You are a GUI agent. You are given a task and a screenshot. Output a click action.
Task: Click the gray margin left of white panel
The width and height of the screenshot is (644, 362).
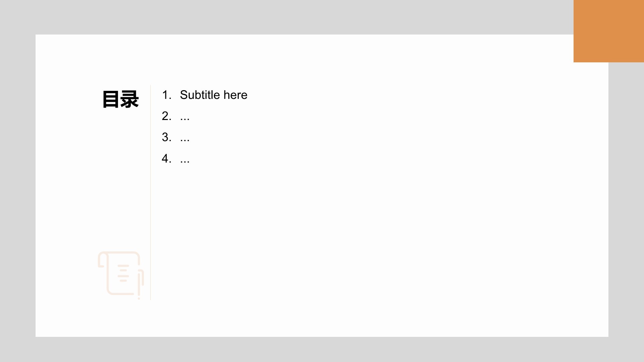pos(18,186)
